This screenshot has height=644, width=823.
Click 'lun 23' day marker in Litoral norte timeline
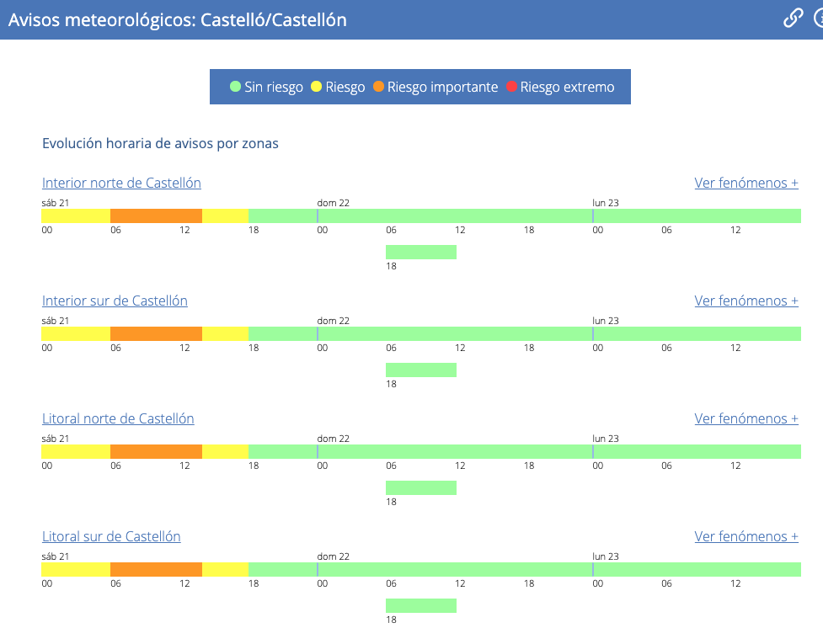(605, 439)
